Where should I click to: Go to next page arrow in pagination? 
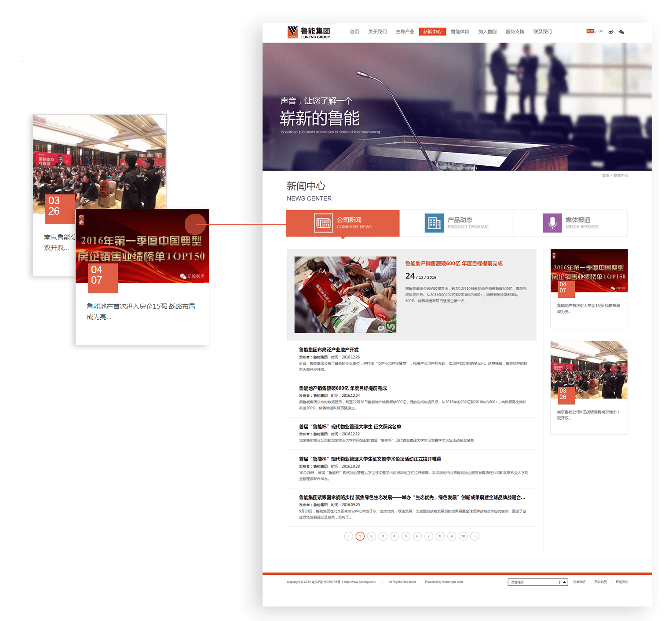pos(475,536)
